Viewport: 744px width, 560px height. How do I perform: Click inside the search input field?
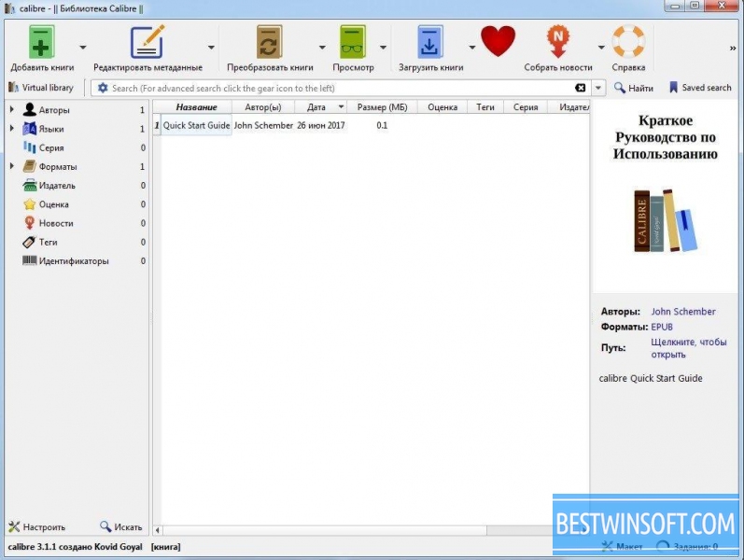341,88
